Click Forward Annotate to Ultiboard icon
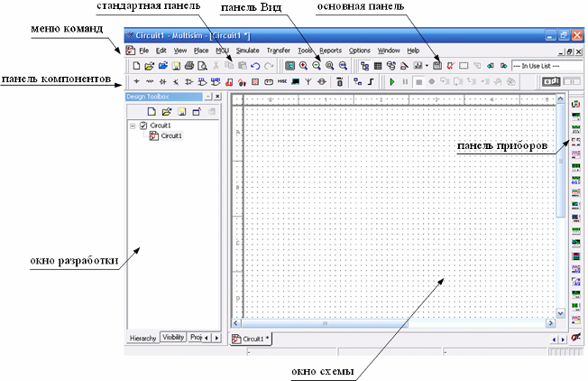Screen dimensions: 588x381 (503, 66)
